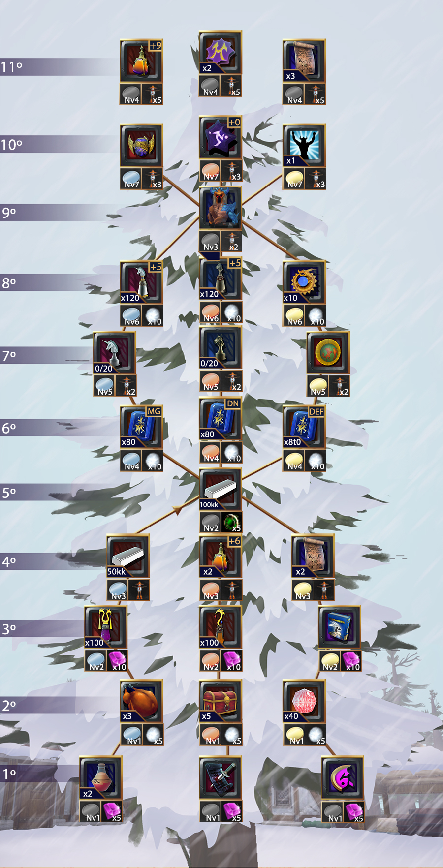Click the blue spellbook DEF icon
Image resolution: width=443 pixels, height=868 pixels.
(304, 427)
